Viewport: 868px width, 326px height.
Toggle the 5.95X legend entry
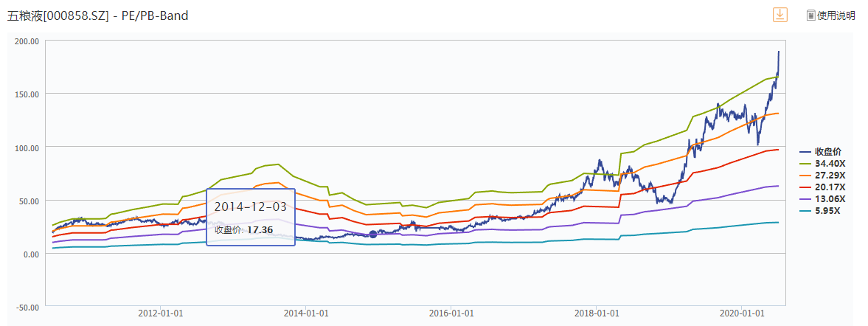(821, 211)
